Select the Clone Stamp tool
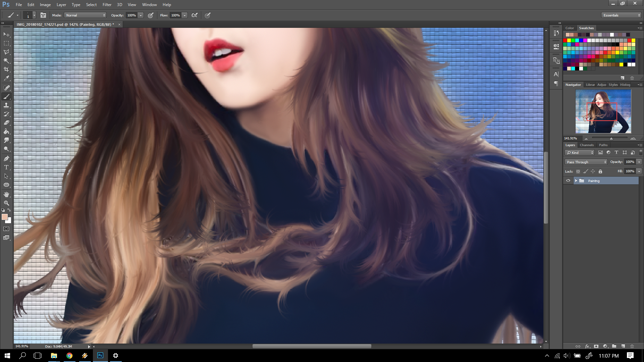This screenshot has height=362, width=644. (6, 105)
